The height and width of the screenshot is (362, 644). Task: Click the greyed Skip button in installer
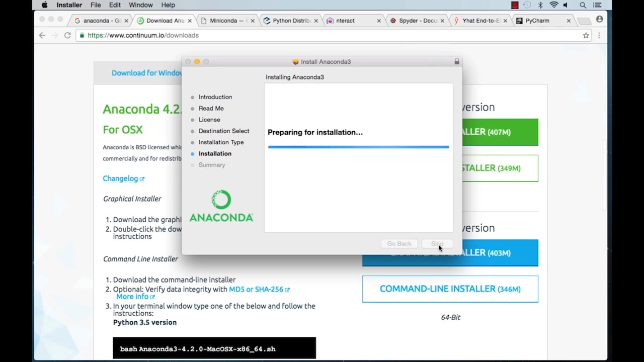(x=437, y=244)
